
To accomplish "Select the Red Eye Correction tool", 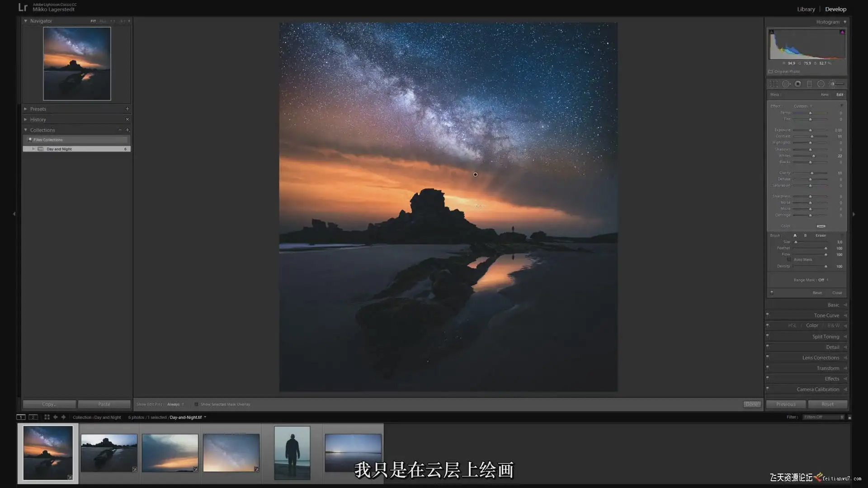I will coord(798,84).
